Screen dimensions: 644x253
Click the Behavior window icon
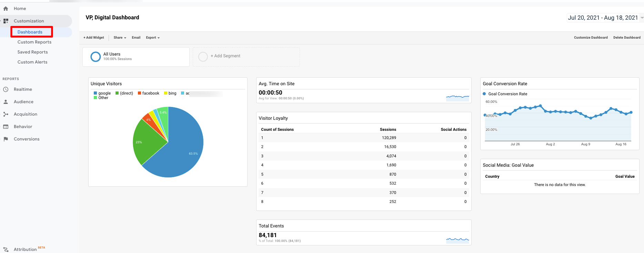point(6,127)
